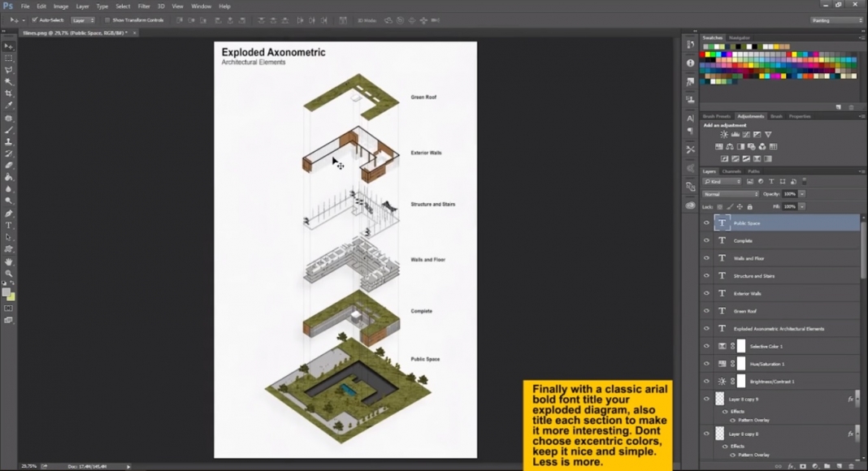The image size is (868, 471).
Task: Open the blending mode dropdown showing Normal
Action: tap(731, 193)
